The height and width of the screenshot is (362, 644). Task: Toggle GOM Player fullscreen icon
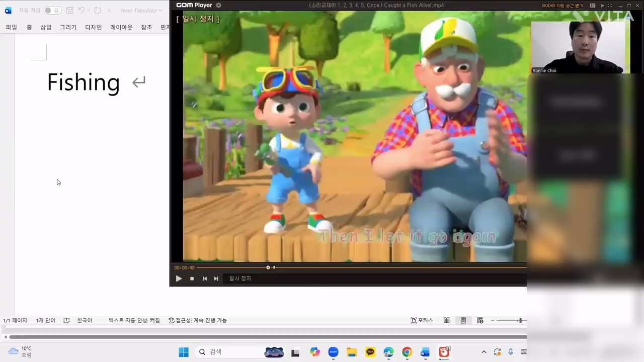coord(610,5)
